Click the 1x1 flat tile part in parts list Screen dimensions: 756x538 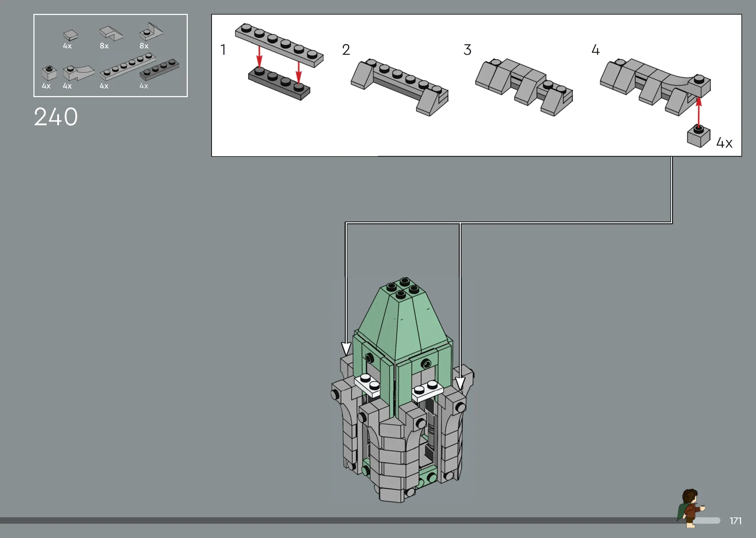pyautogui.click(x=70, y=35)
